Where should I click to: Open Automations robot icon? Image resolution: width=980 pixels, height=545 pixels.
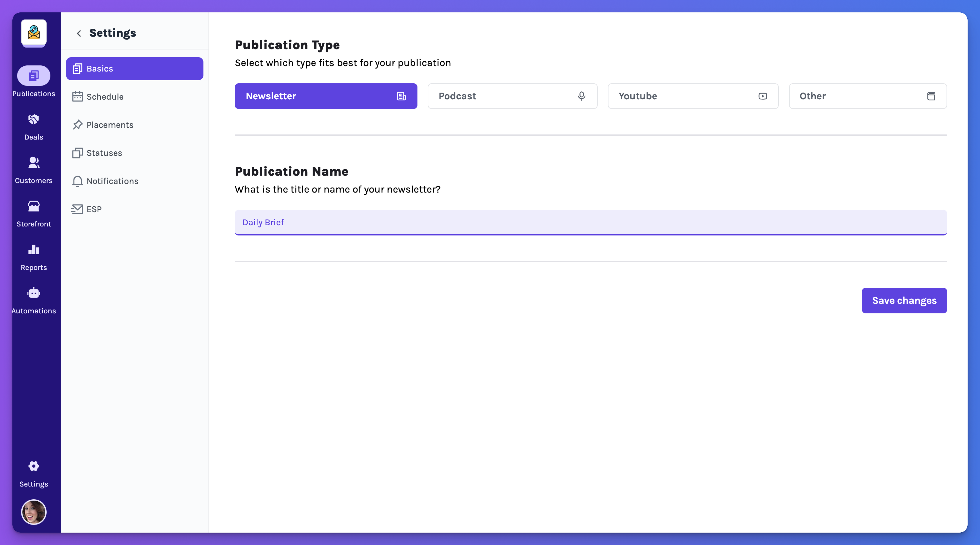[x=34, y=293]
